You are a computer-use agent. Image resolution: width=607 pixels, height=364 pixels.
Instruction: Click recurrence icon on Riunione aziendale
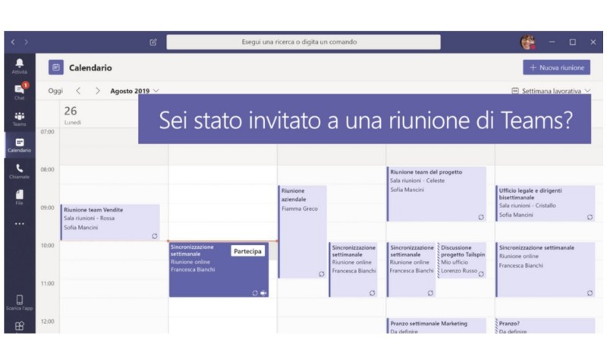321,274
